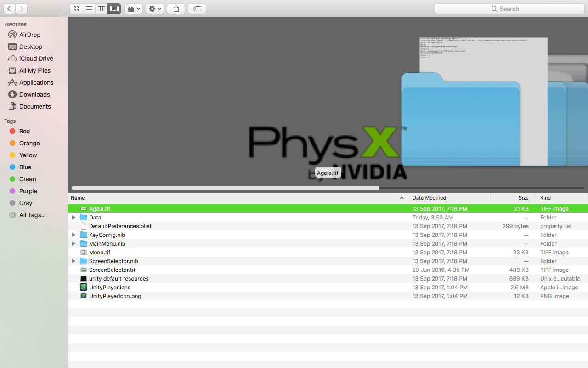Click the 2.6 MB size value

pos(519,287)
